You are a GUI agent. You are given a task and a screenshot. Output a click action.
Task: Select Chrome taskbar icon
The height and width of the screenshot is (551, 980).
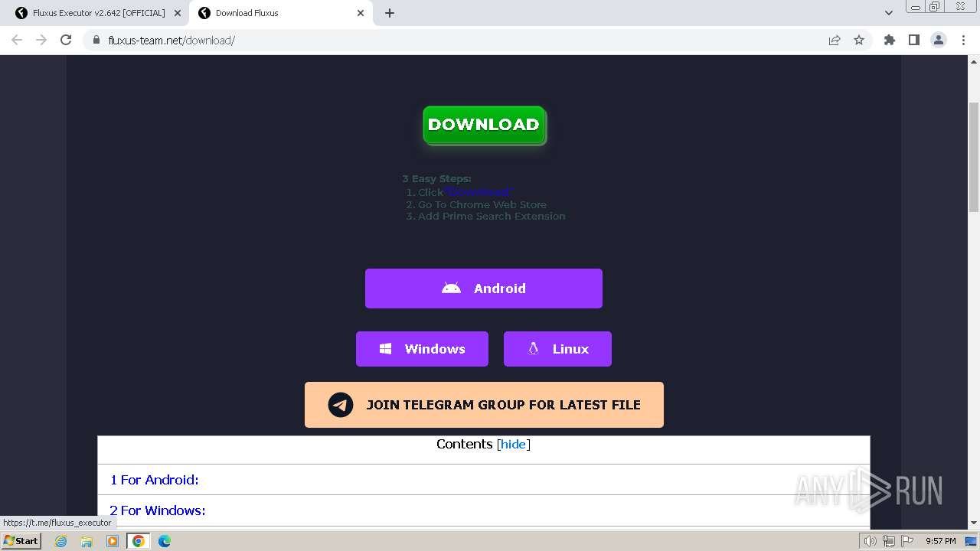tap(139, 541)
